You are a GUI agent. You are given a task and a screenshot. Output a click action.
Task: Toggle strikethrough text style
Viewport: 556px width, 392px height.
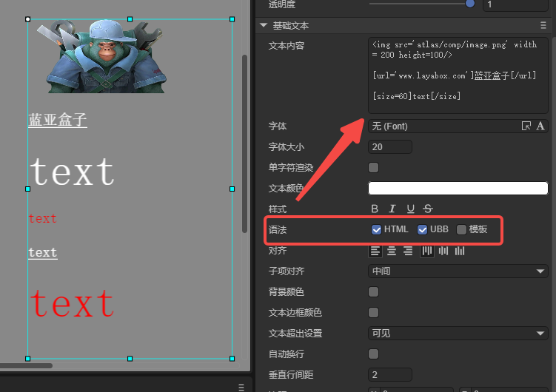428,209
